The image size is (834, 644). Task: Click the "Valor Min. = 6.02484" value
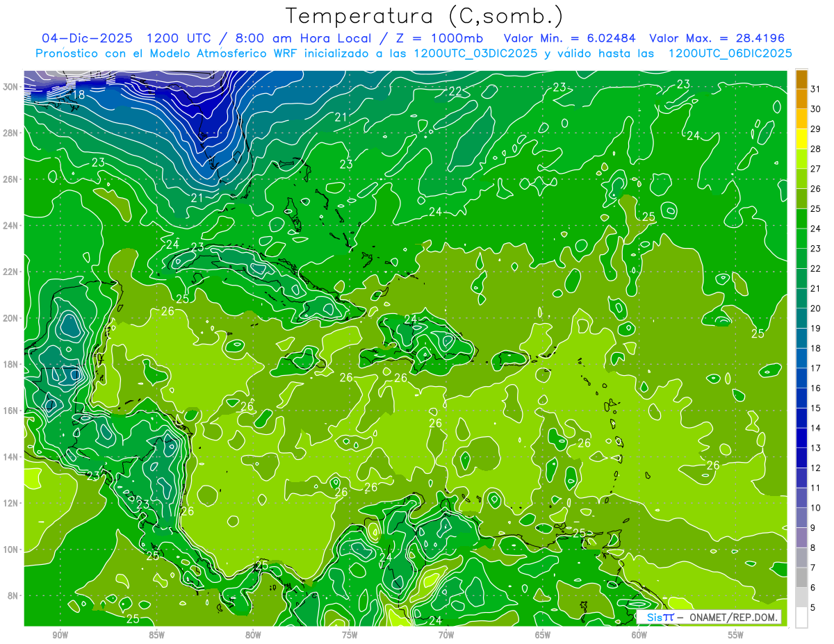point(570,38)
